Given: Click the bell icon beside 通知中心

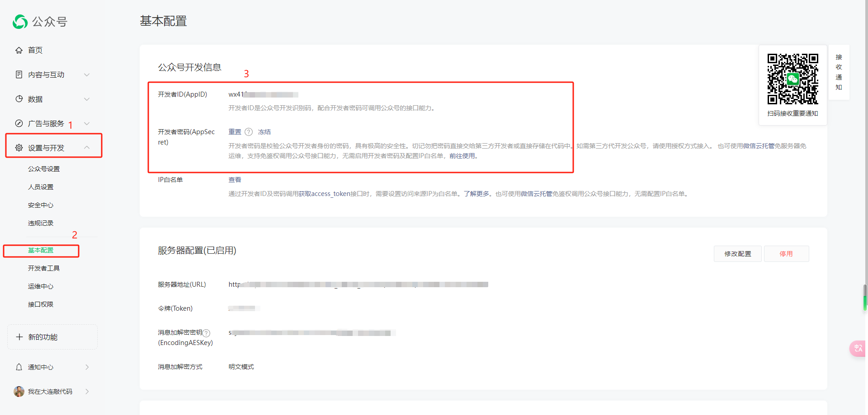Looking at the screenshot, I should pos(19,367).
